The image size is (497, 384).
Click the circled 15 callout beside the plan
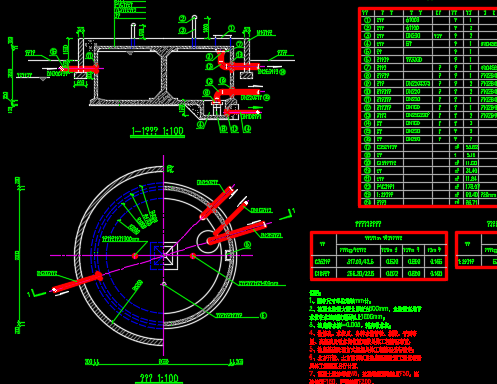(263, 315)
